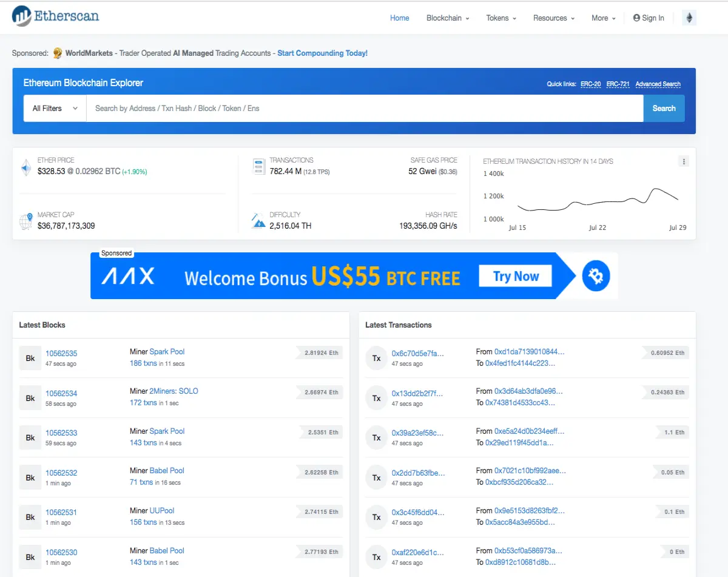The width and height of the screenshot is (728, 577).
Task: Open miner UUPool
Action: tap(162, 511)
